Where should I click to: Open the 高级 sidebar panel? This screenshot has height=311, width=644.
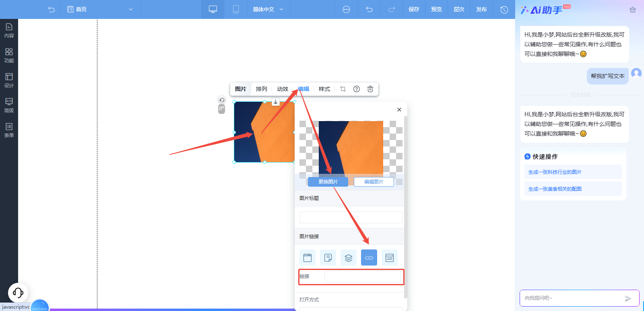(x=9, y=105)
